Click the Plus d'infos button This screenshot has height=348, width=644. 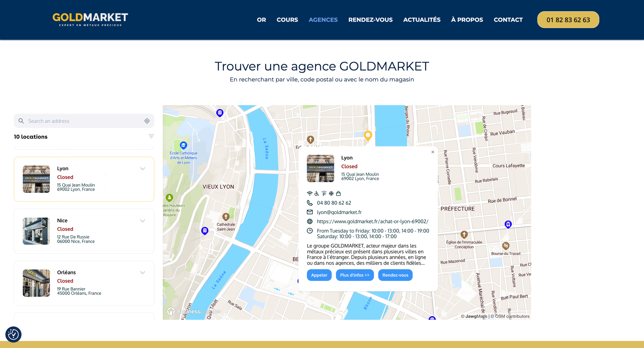click(x=355, y=275)
